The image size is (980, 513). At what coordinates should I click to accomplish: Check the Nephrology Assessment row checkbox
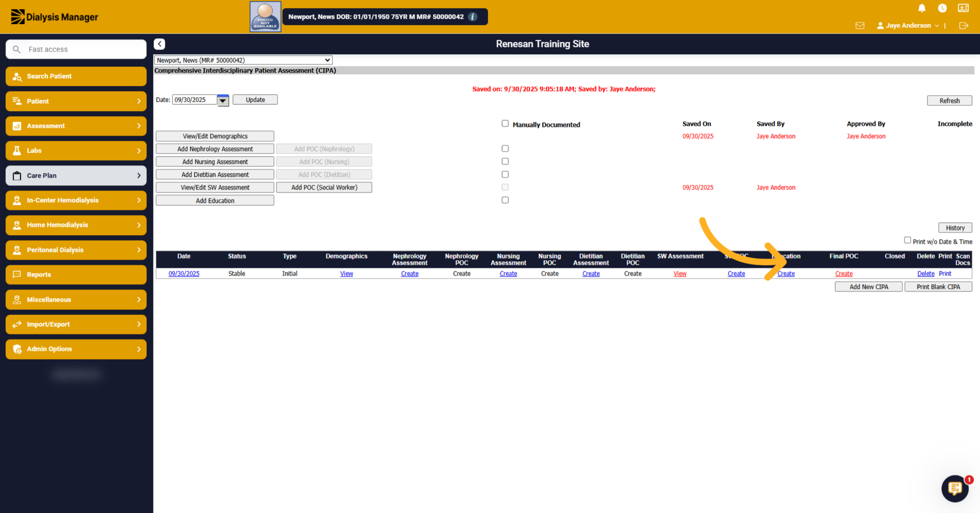pos(505,149)
